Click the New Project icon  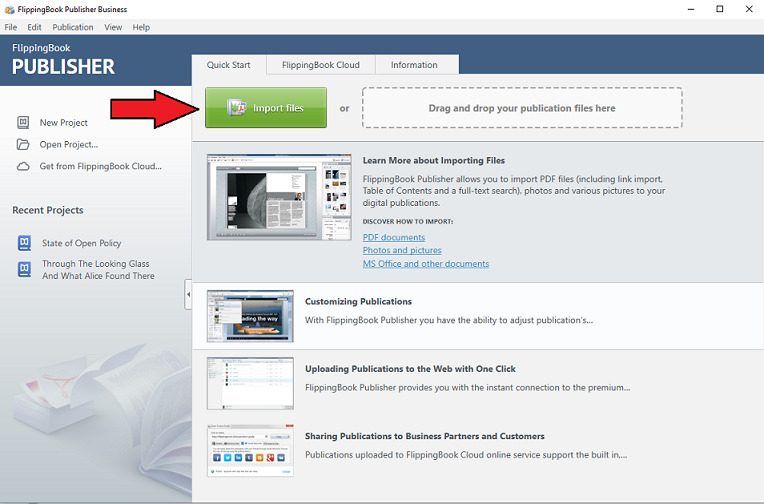pos(23,122)
